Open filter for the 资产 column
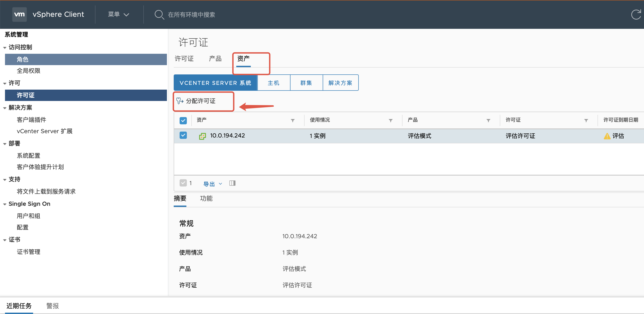644x314 pixels. (293, 121)
